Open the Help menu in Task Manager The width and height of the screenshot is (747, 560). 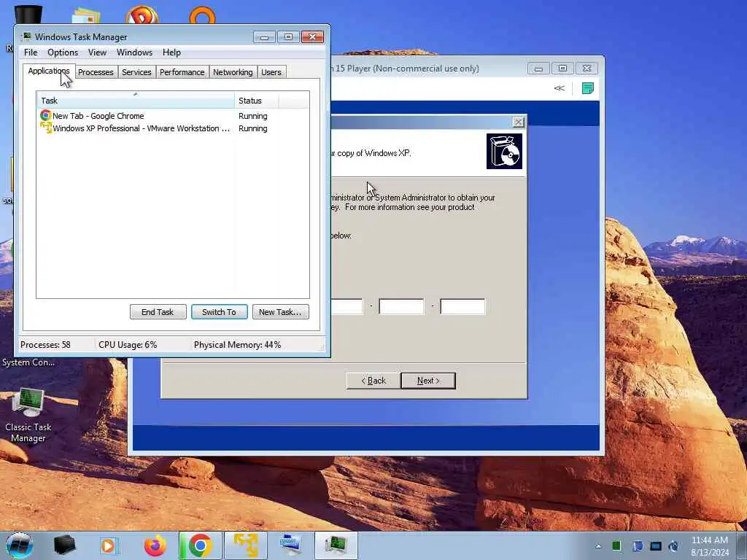[x=171, y=52]
